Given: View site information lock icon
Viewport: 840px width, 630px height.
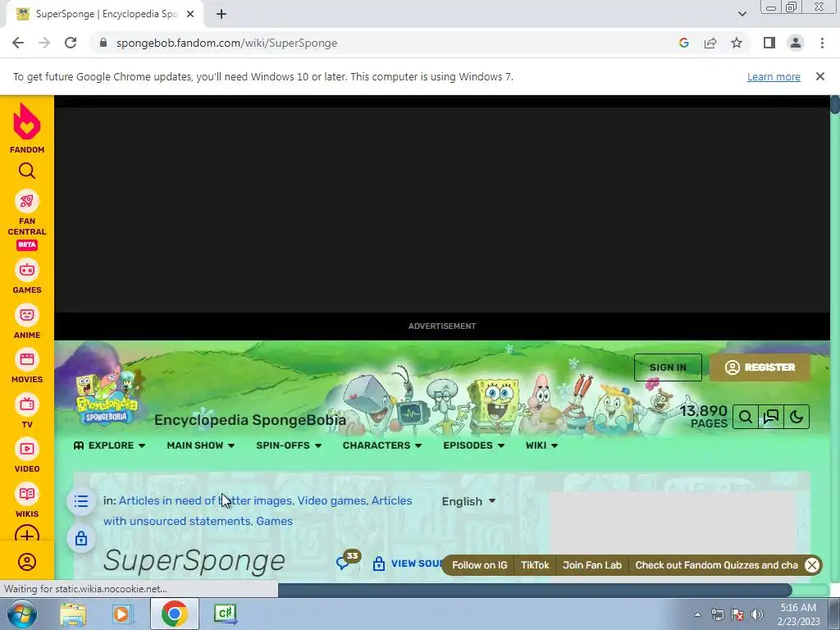Looking at the screenshot, I should pos(103,43).
